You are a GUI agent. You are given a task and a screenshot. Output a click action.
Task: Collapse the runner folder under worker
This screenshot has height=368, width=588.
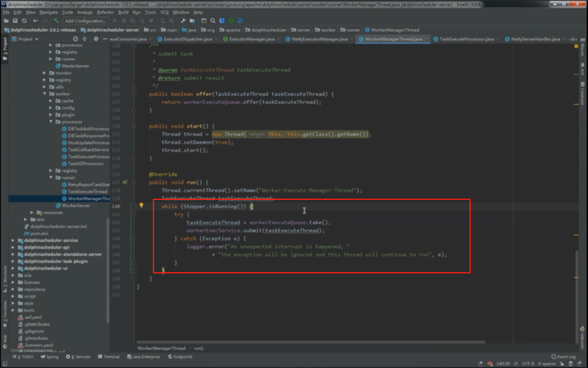click(51, 177)
